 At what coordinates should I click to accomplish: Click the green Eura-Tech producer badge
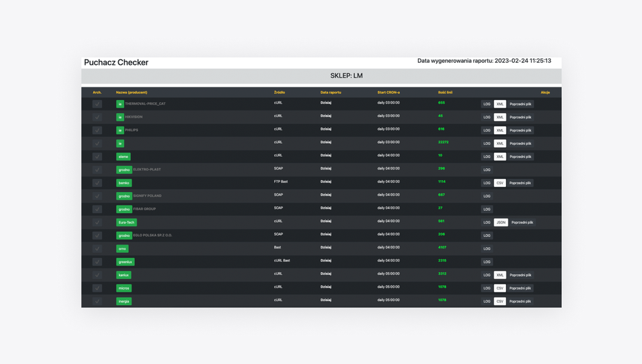pos(126,222)
